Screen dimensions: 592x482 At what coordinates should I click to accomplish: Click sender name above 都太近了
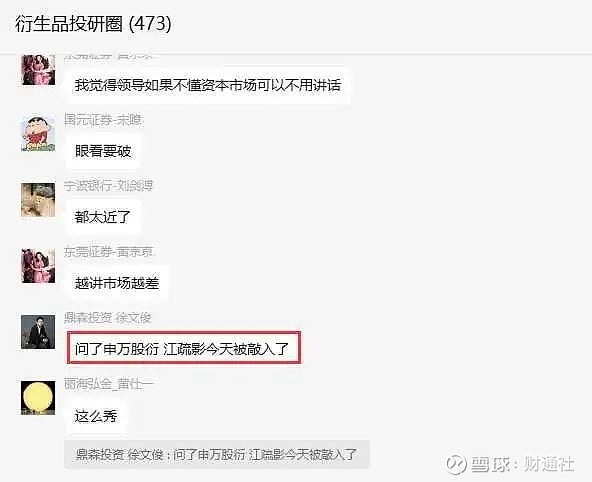108,186
